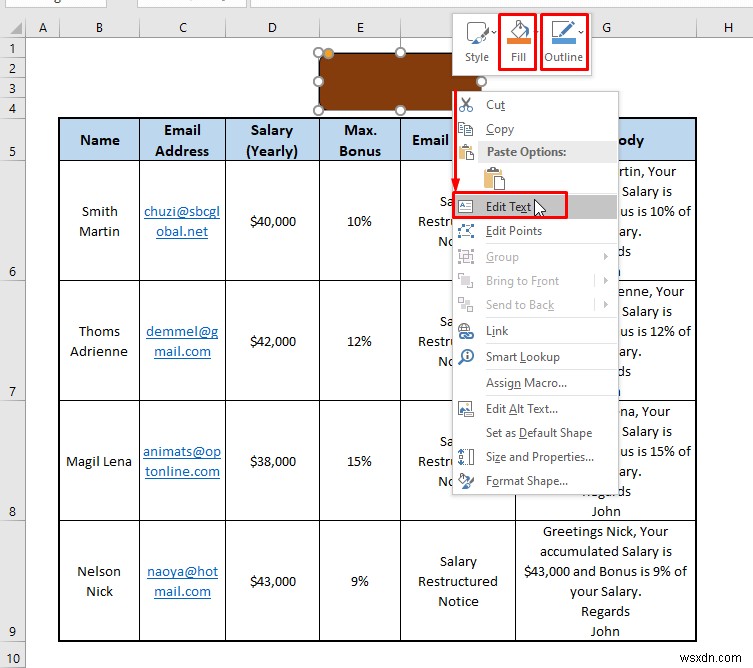The height and width of the screenshot is (668, 753).
Task: Click the Smart Lookup magnifier icon
Action: click(x=465, y=357)
